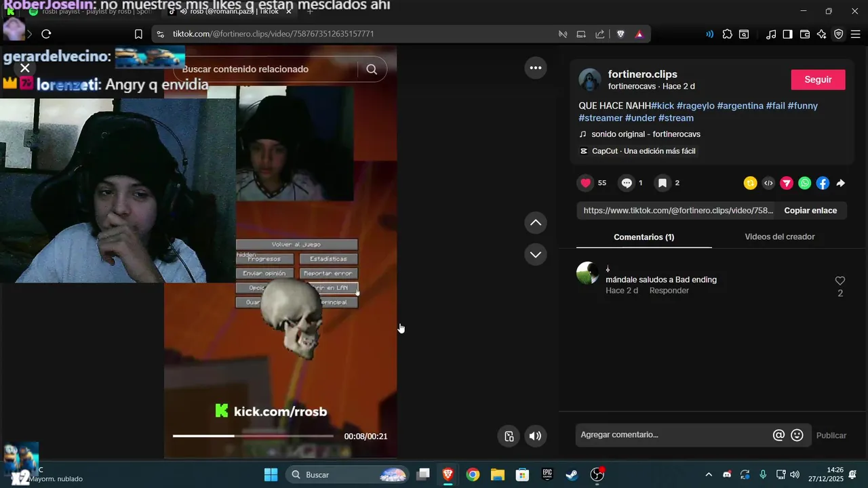Open the Brave VPN shield icon
868x488 pixels.
point(839,34)
